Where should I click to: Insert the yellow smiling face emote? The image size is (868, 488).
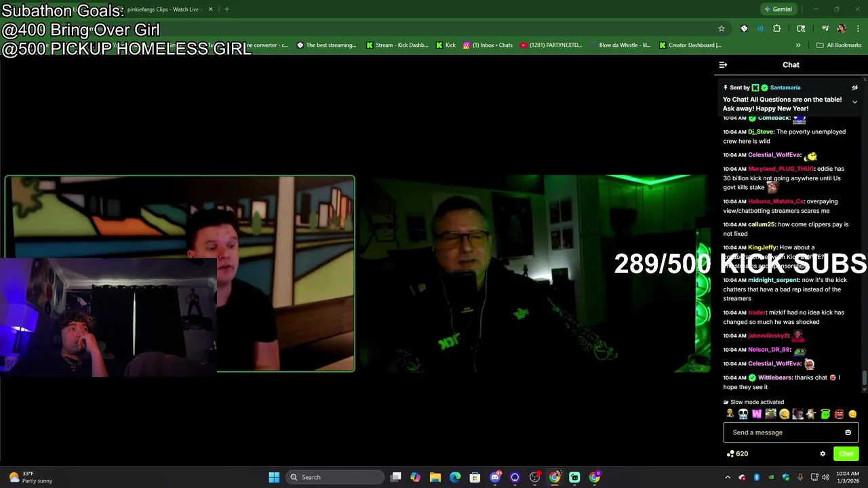852,414
